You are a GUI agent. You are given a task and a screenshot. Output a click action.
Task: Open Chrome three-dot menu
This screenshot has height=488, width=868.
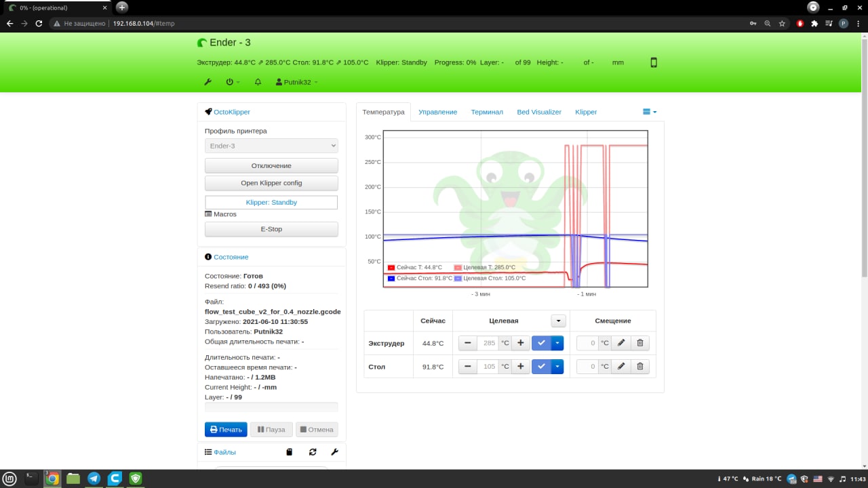pyautogui.click(x=858, y=23)
